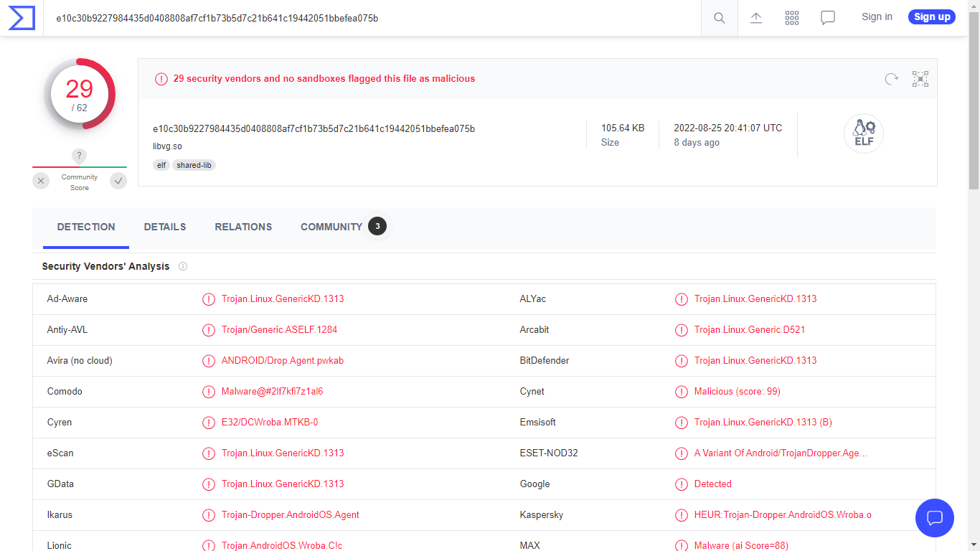Screen dimensions: 980x551
Task: Click the warning icon on Ad-Aware row
Action: [209, 299]
